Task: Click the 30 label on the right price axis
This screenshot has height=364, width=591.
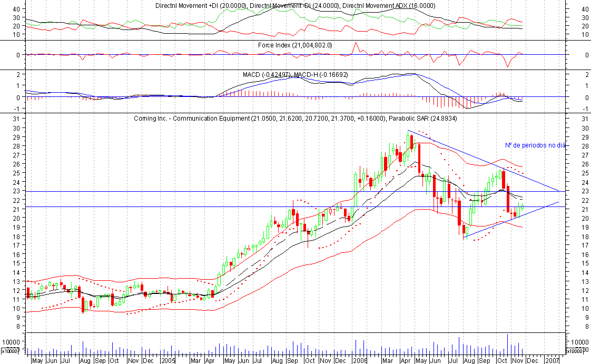Action: click(585, 128)
